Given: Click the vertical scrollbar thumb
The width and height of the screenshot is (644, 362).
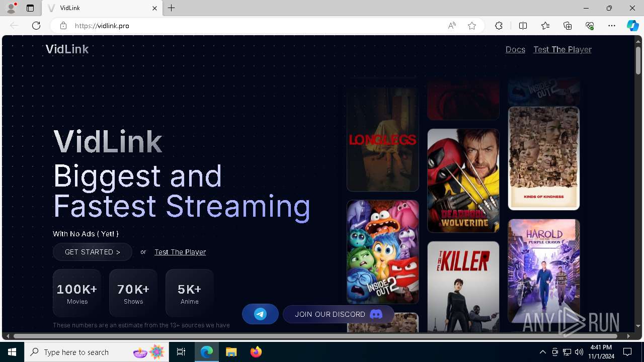Looking at the screenshot, I should (638, 60).
